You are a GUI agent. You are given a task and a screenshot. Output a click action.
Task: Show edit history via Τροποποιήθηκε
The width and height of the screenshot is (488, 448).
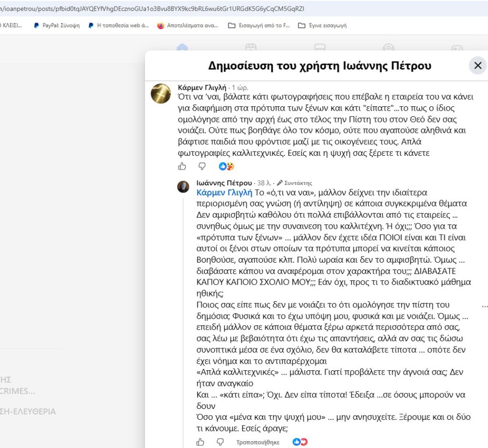pos(258,442)
